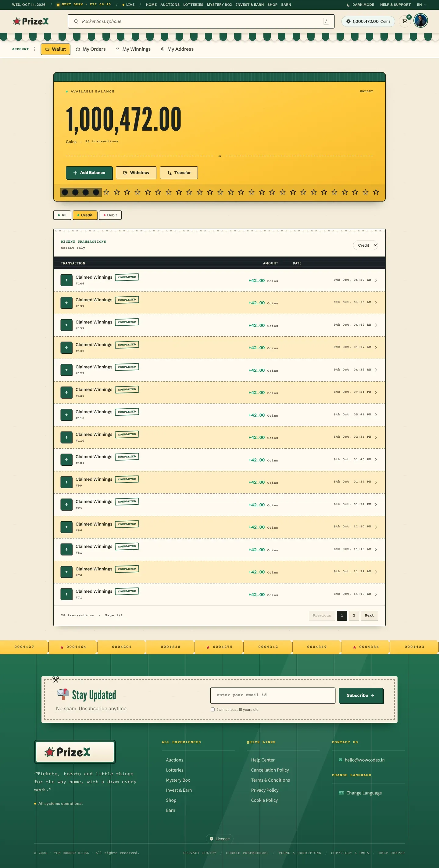Screen dimensions: 439x868
Task: Switch to the My Orders tab
Action: pyautogui.click(x=91, y=49)
